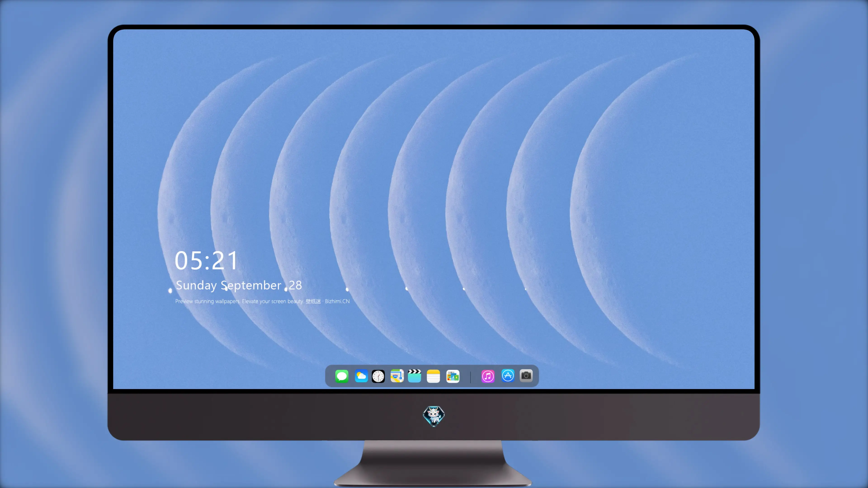Screen dimensions: 868x488
Task: Click the 05:21 clock display
Action: (206, 261)
